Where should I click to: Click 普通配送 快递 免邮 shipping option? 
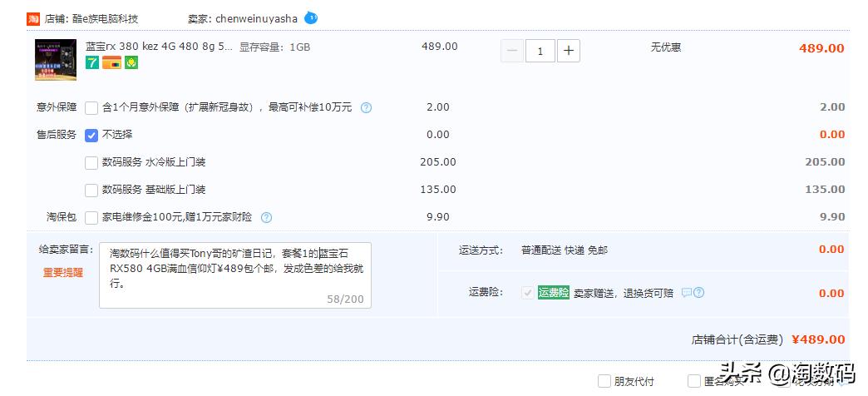coord(564,250)
